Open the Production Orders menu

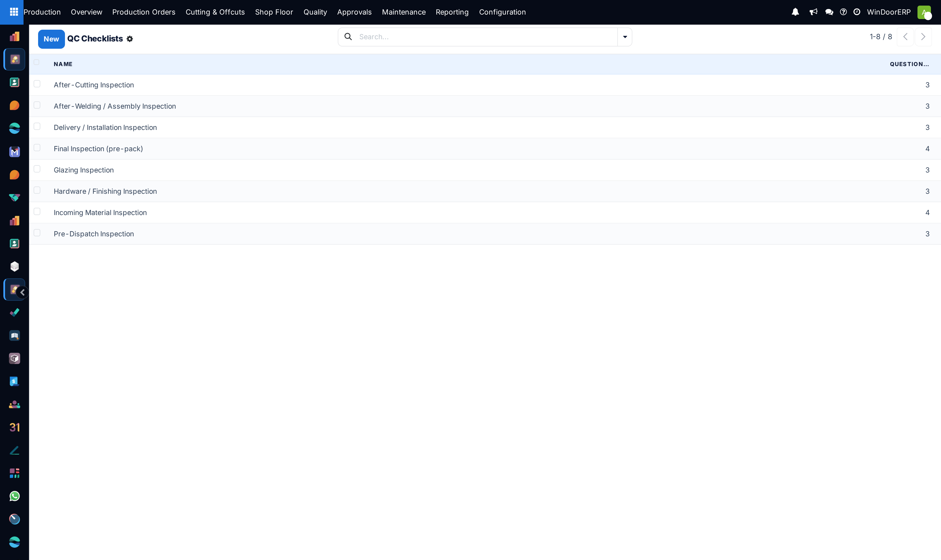tap(144, 12)
